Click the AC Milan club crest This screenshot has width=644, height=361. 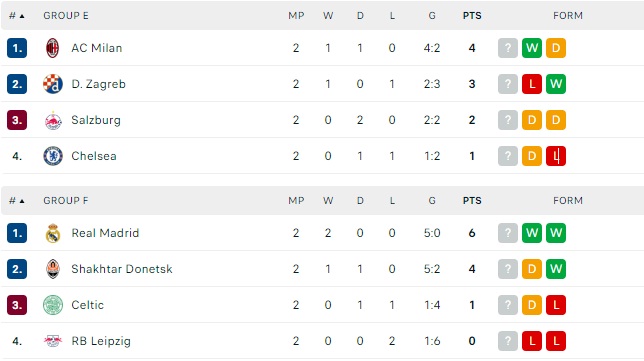pyautogui.click(x=53, y=48)
